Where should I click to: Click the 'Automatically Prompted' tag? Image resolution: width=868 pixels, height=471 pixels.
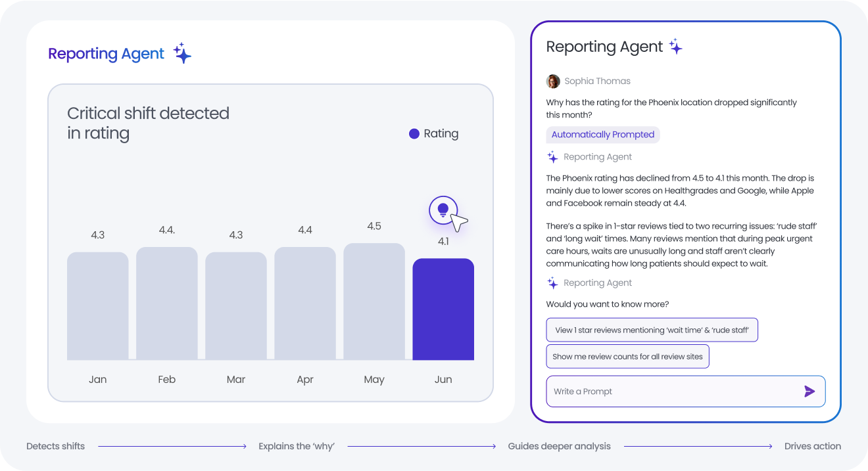[603, 135]
